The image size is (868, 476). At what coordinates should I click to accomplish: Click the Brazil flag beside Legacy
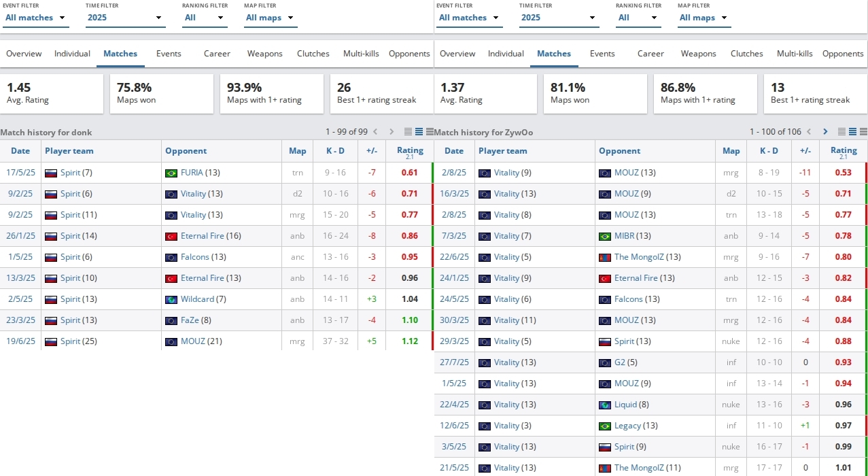click(x=605, y=426)
